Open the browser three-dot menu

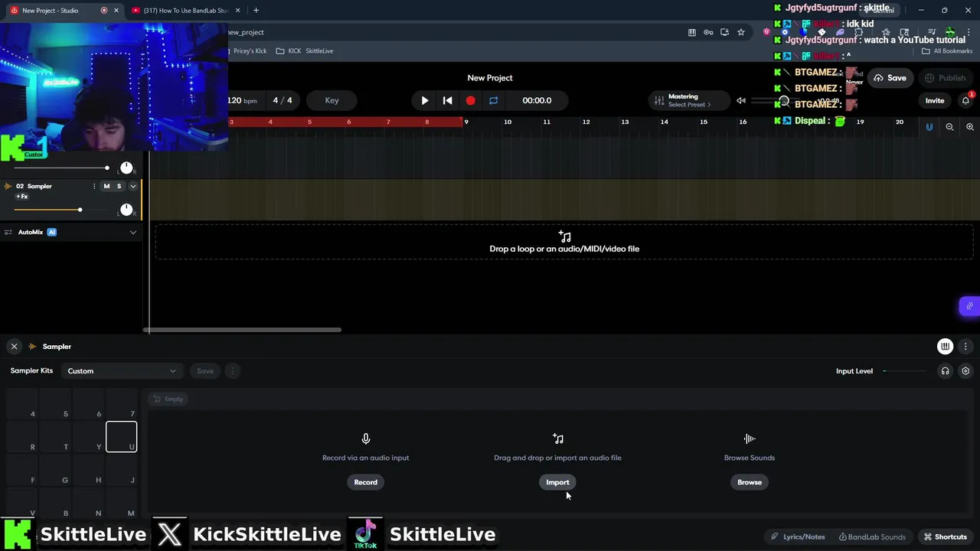(969, 32)
